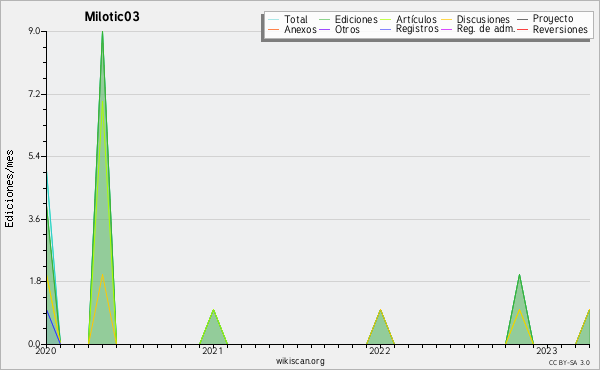This screenshot has width=600, height=370.
Task: Click the 9.0 y-axis value
Action: point(34,31)
